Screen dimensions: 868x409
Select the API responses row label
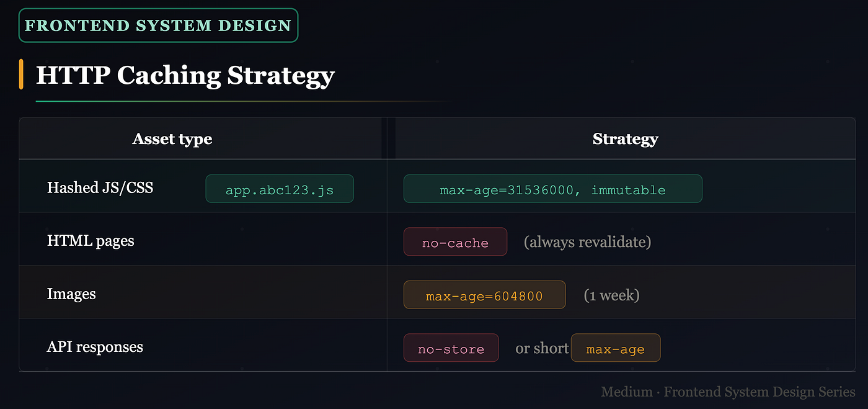95,347
